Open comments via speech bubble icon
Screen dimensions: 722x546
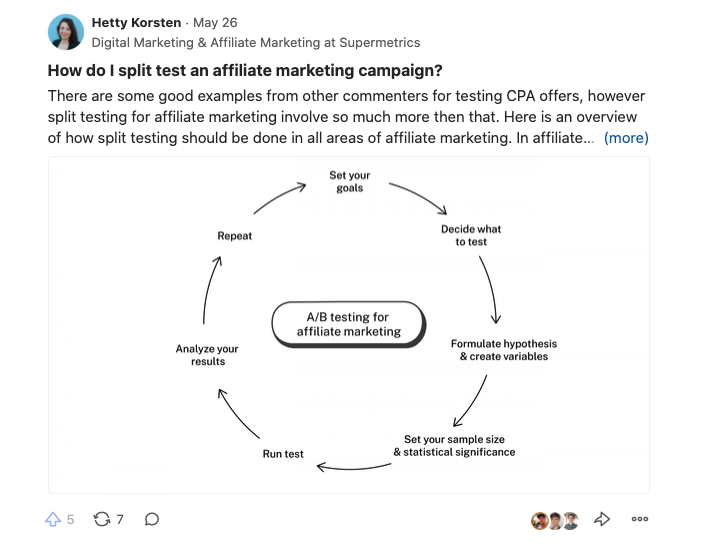tap(152, 519)
